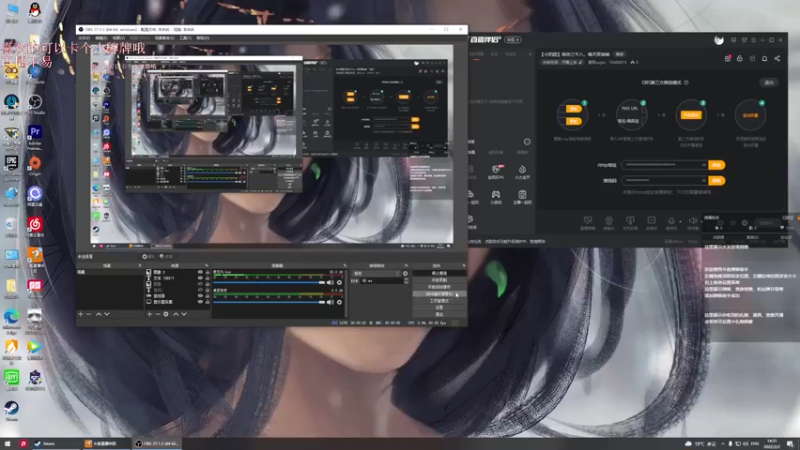The height and width of the screenshot is (450, 800).
Task: Click 启动虚拟摄像机 button in OBS controls
Action: click(x=439, y=294)
